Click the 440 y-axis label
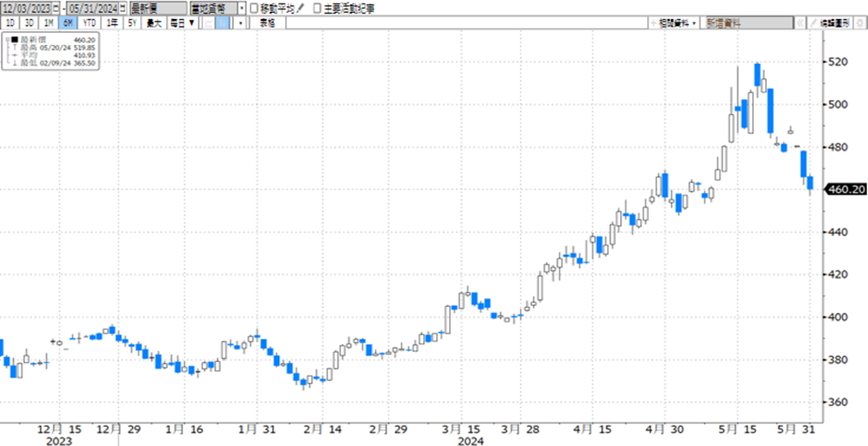 pyautogui.click(x=838, y=233)
